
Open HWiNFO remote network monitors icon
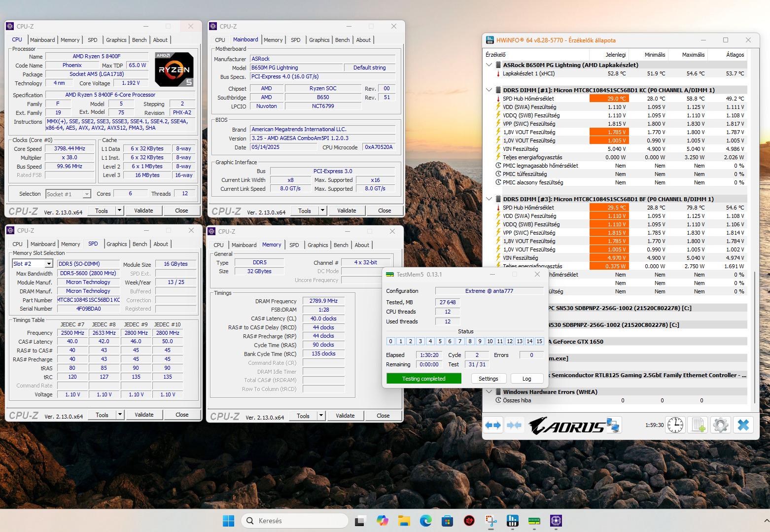coord(613,425)
